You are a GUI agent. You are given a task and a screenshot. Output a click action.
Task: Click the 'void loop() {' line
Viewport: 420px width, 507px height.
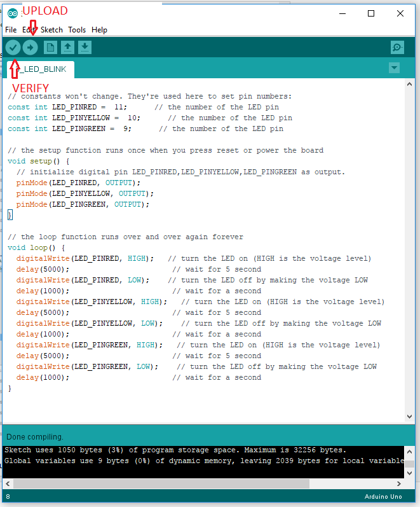tap(36, 247)
